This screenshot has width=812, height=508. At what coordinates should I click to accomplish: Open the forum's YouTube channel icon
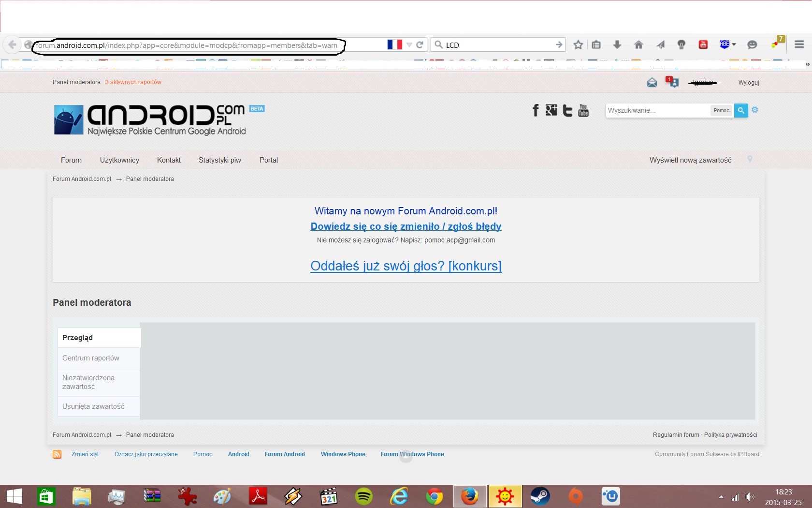[x=583, y=110]
